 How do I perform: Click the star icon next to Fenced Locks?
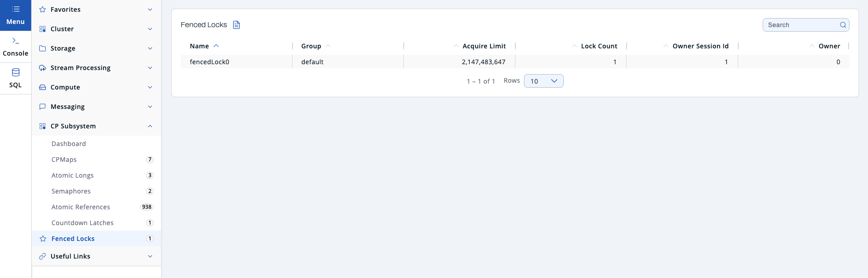43,239
